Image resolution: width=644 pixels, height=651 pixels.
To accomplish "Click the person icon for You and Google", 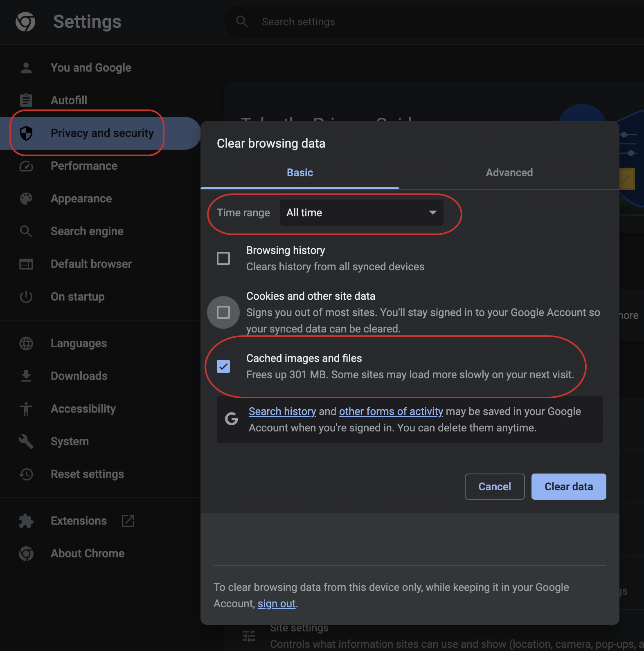I will coord(26,68).
